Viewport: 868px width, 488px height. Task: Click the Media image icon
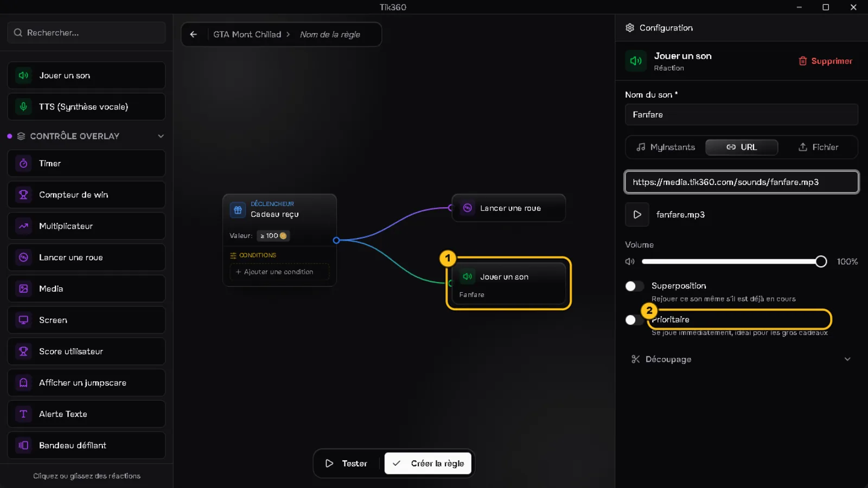point(23,289)
